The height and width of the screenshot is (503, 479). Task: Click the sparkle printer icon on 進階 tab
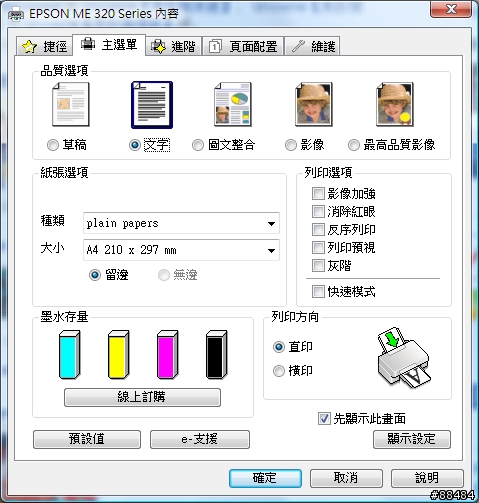pyautogui.click(x=158, y=46)
